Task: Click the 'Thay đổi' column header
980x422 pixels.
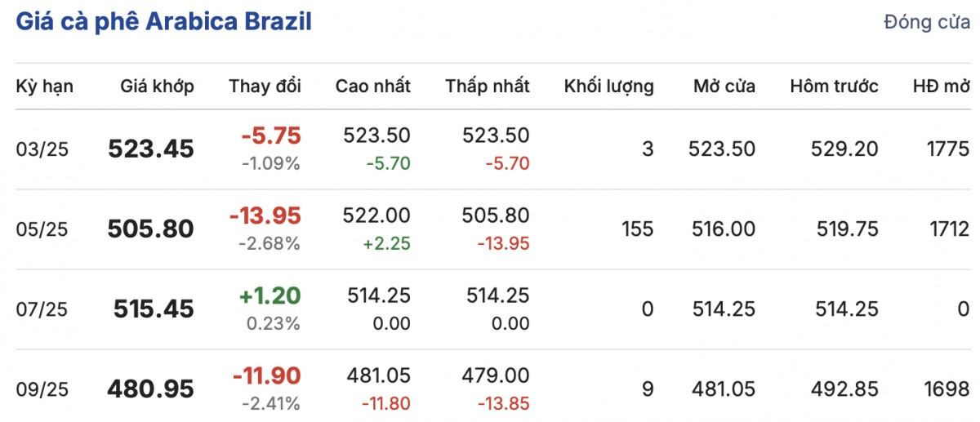Action: pyautogui.click(x=265, y=86)
